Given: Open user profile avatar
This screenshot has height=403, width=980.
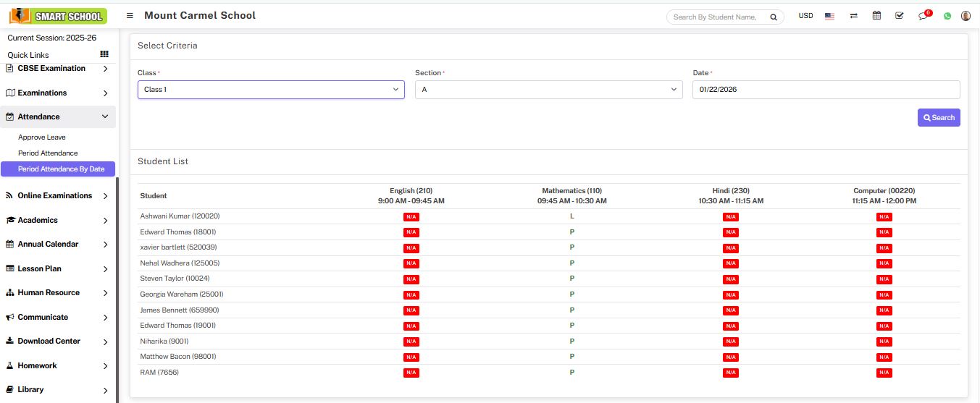Looking at the screenshot, I should 966,16.
